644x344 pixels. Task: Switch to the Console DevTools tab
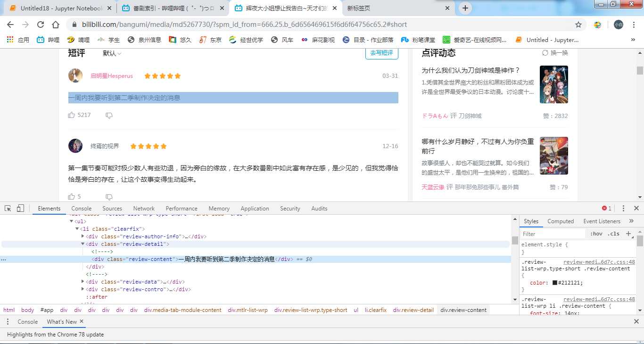tap(82, 208)
